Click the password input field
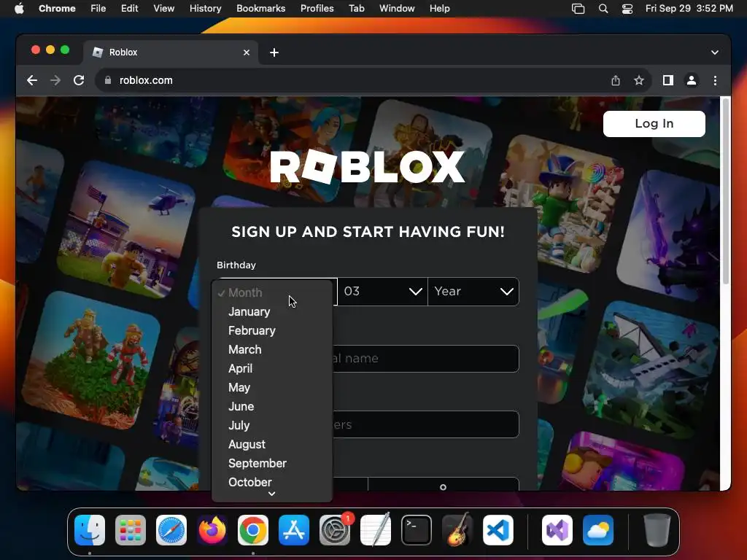 425,424
